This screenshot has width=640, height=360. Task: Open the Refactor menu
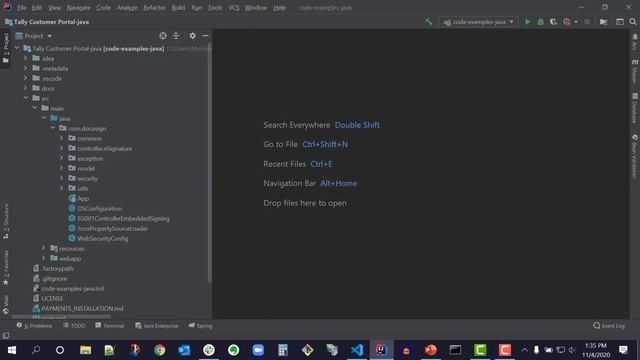(x=154, y=8)
